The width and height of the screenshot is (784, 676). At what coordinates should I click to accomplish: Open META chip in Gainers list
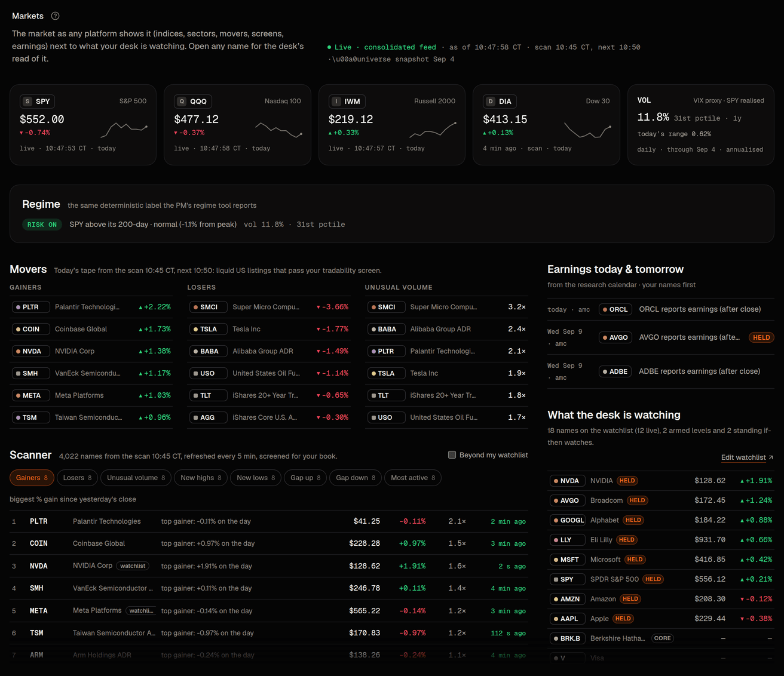click(30, 395)
